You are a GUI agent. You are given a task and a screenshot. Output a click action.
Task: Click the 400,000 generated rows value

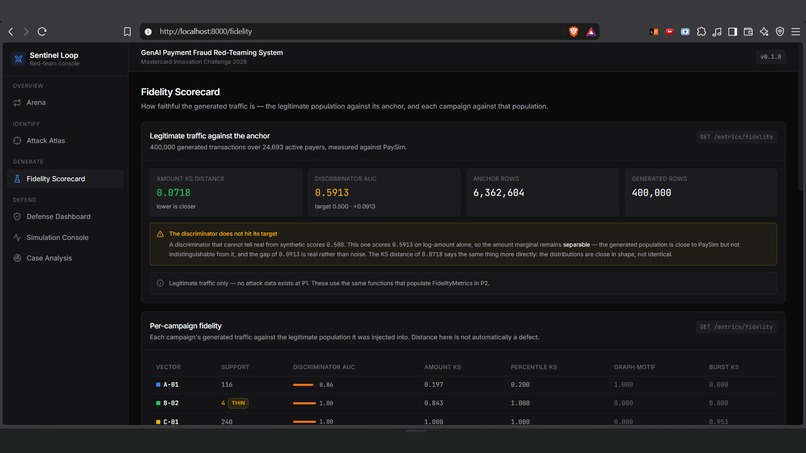651,193
